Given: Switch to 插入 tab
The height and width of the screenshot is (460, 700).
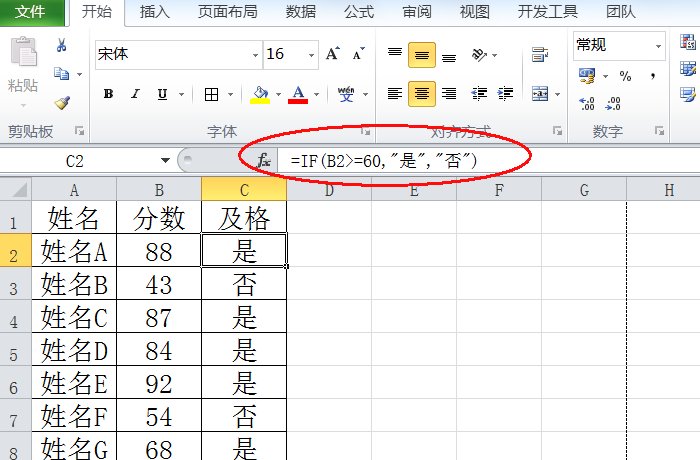Looking at the screenshot, I should click(x=154, y=12).
